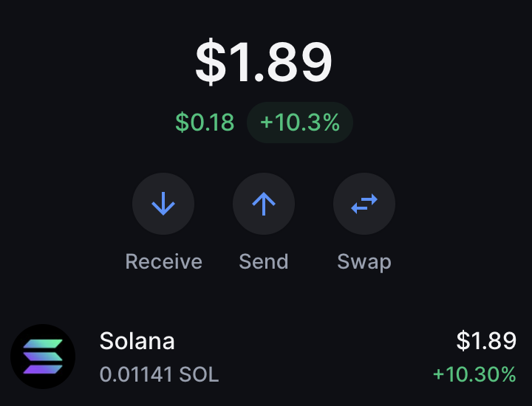Click the Receive down-arrow icon
Screen dimensions: 532x406
(163, 203)
